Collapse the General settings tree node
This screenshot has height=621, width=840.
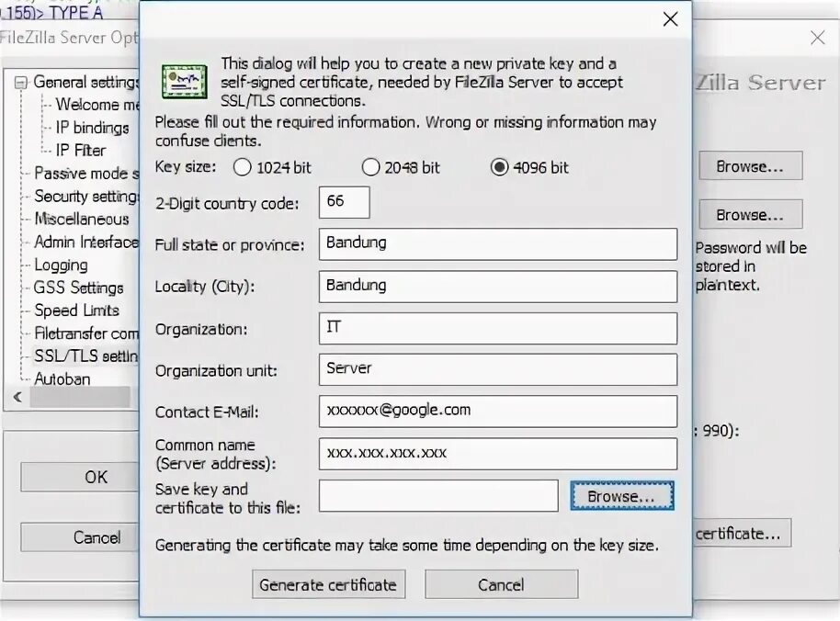tap(20, 83)
